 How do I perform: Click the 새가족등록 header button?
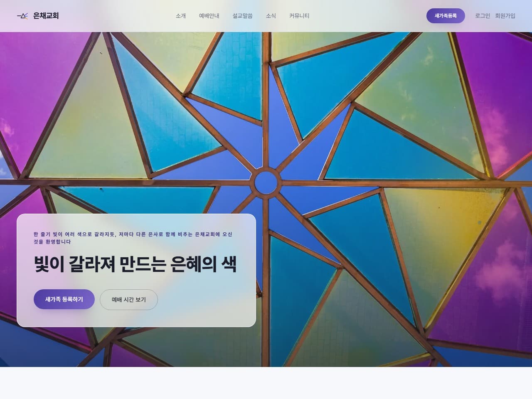pos(446,16)
